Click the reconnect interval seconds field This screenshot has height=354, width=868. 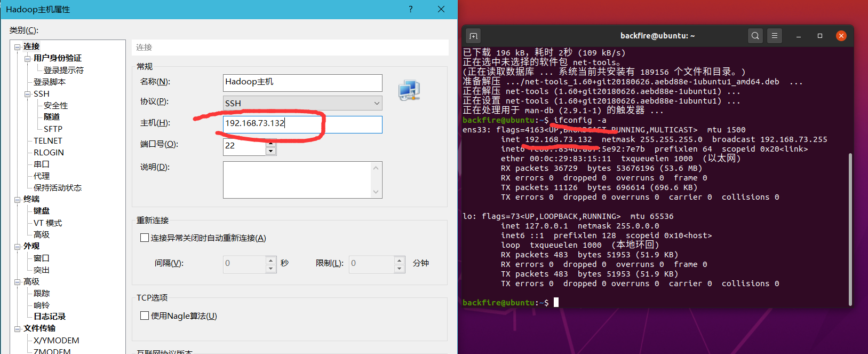coord(244,264)
